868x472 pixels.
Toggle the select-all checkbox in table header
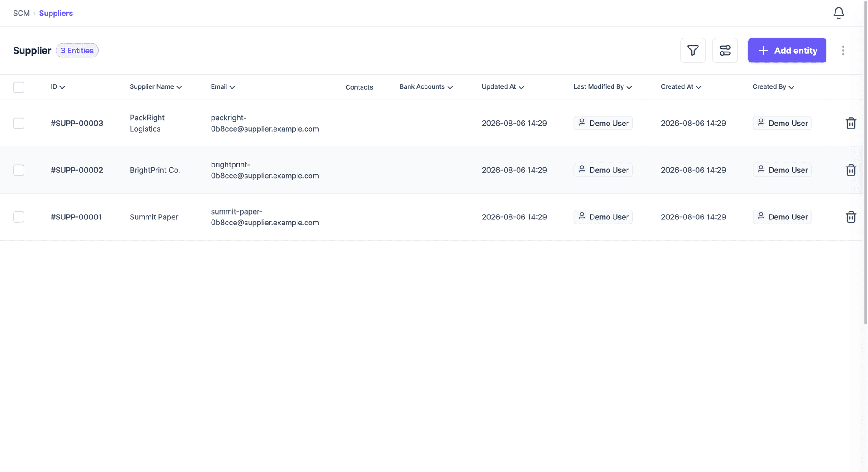pos(19,87)
